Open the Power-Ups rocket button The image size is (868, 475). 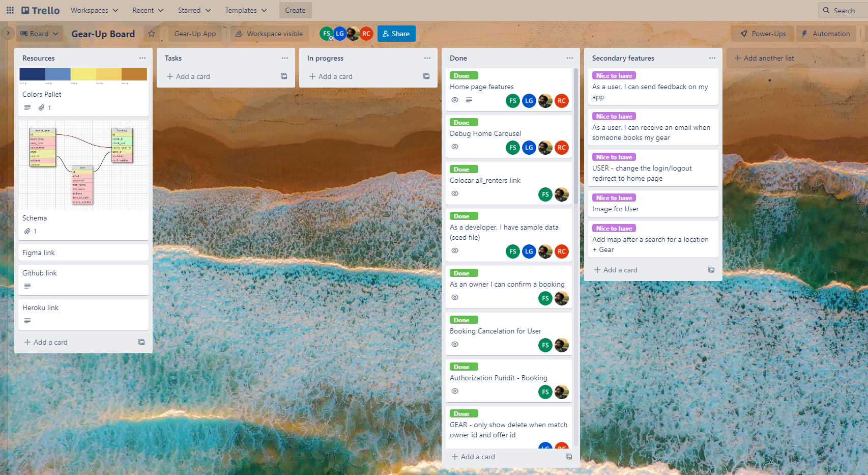pos(763,34)
